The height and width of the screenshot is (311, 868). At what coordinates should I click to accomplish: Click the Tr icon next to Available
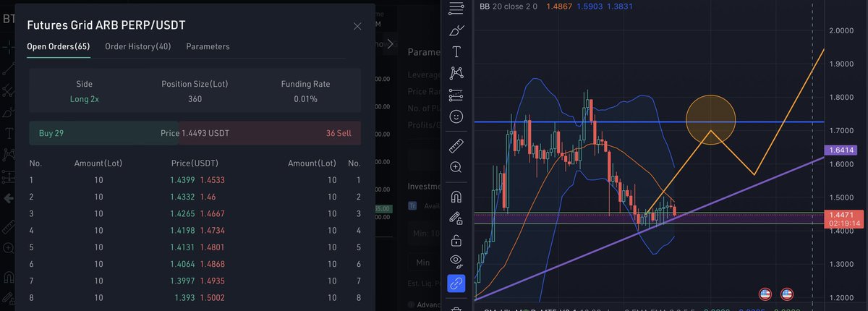413,205
